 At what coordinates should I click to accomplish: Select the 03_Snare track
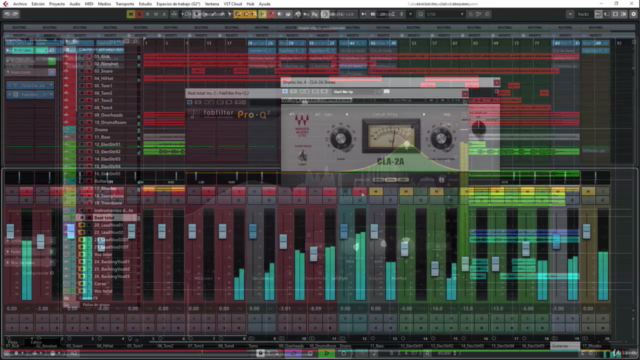103,71
